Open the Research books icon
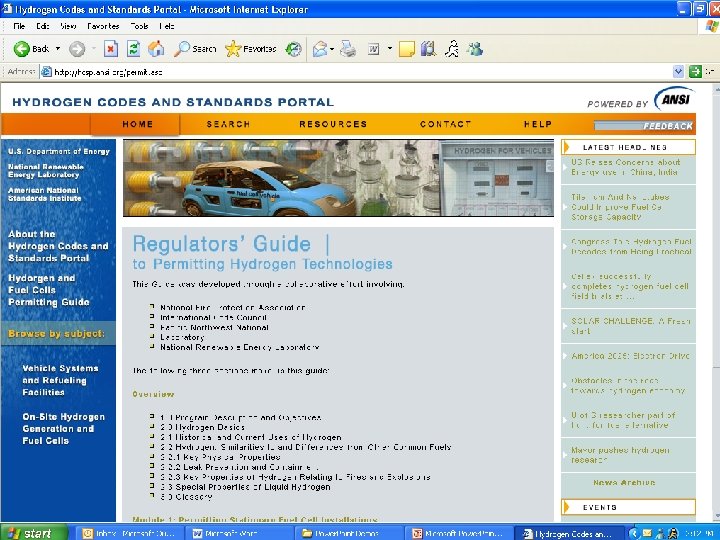The image size is (720, 540). click(428, 49)
